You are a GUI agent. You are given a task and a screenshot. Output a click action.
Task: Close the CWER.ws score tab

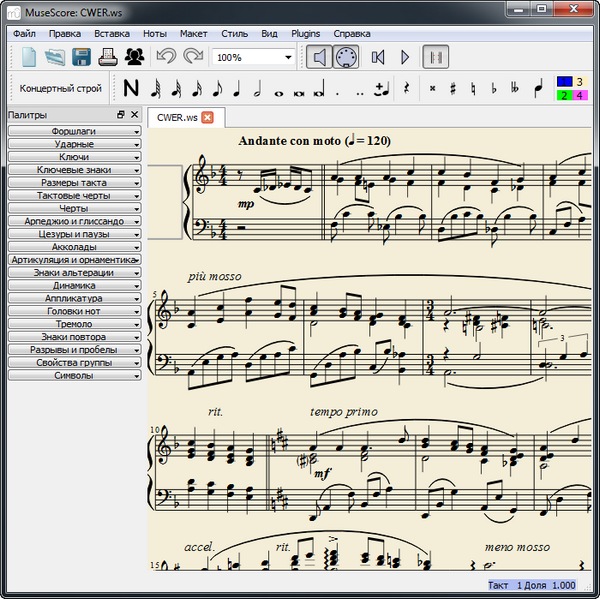(x=207, y=118)
